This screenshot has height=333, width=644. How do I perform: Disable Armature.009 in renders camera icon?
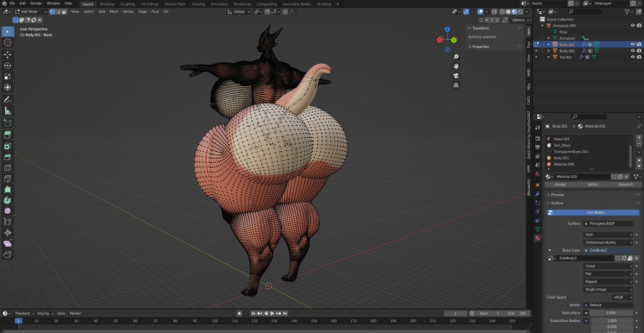pos(639,25)
